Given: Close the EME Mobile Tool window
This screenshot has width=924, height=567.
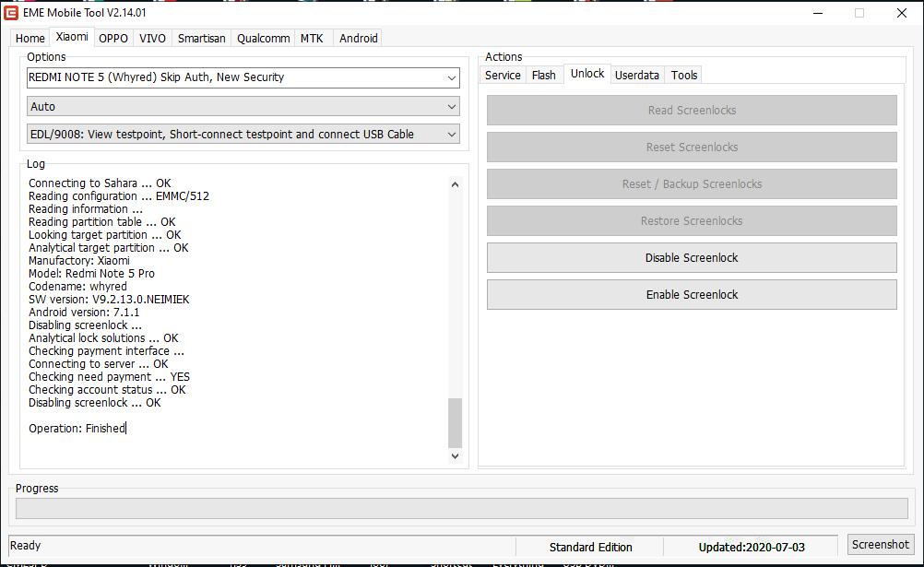Looking at the screenshot, I should click(902, 13).
